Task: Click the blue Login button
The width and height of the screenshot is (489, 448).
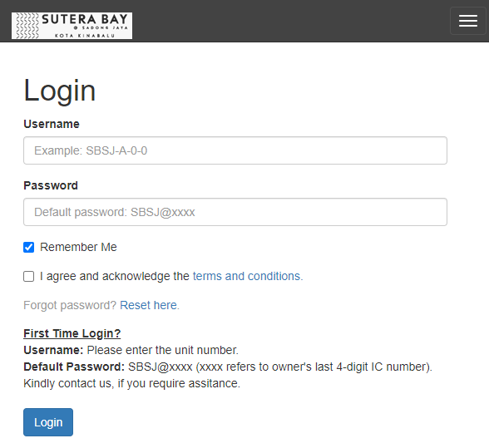Action: click(x=48, y=422)
